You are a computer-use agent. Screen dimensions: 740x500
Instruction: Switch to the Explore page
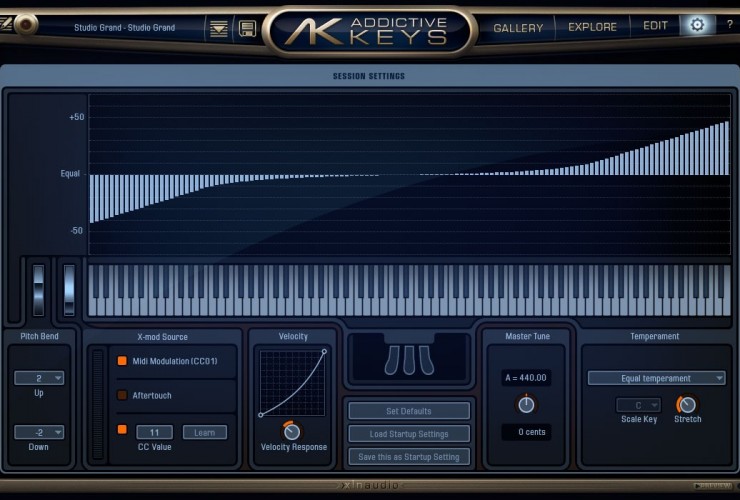tap(592, 27)
